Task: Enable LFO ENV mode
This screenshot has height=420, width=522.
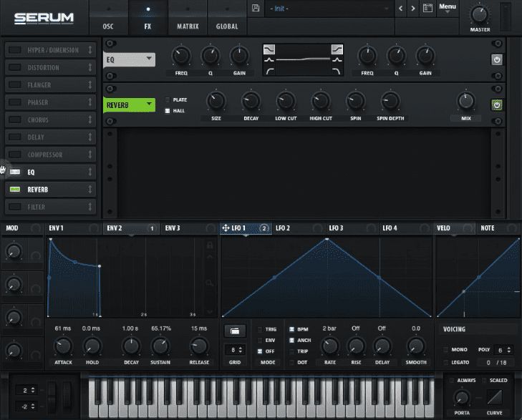Action: pyautogui.click(x=260, y=340)
